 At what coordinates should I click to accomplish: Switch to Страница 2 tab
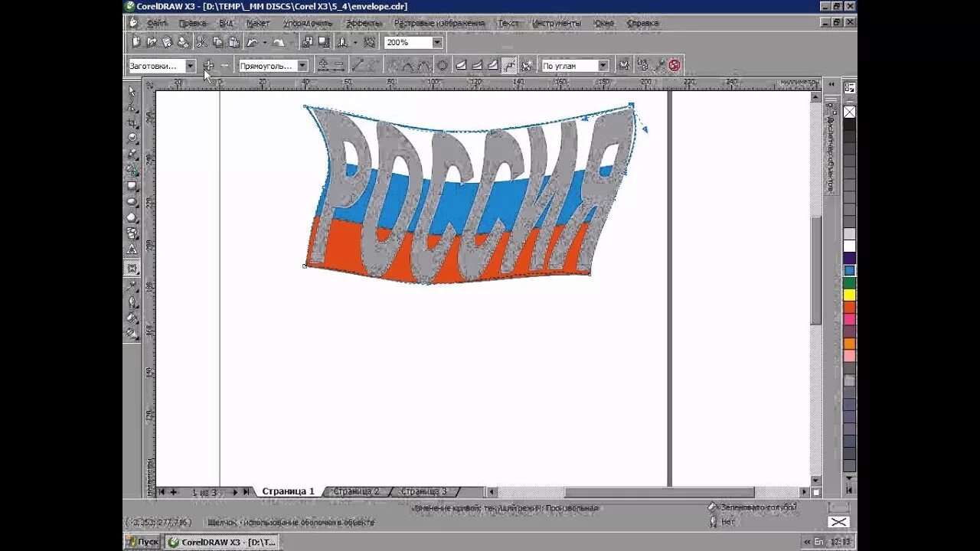coord(357,491)
